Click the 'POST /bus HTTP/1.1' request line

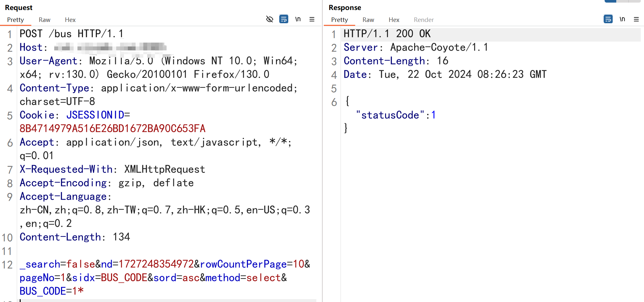[72, 34]
